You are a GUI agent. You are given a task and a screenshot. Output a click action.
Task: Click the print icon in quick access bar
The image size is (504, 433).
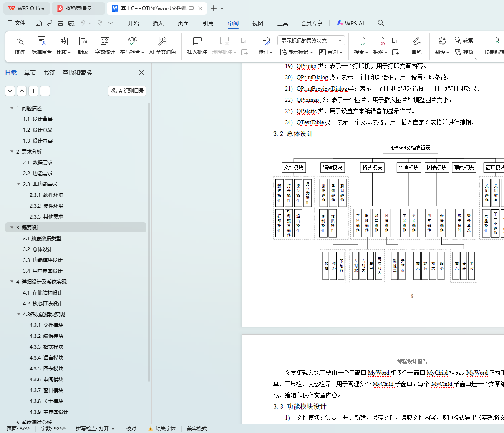(x=60, y=23)
